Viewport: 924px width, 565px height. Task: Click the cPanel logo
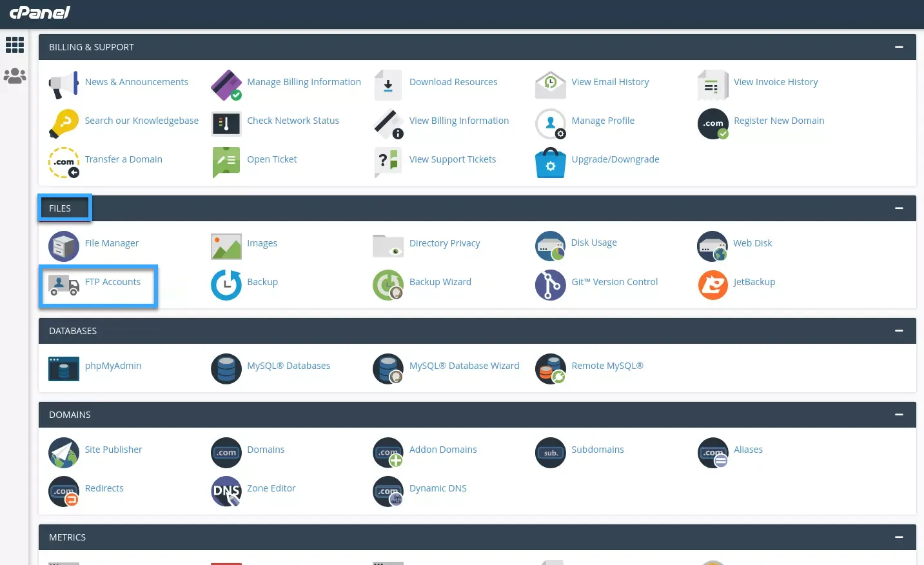40,12
